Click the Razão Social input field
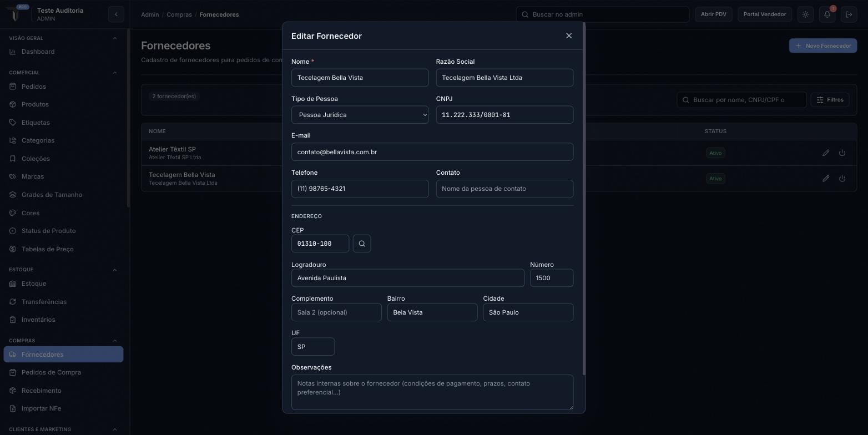 click(x=504, y=78)
